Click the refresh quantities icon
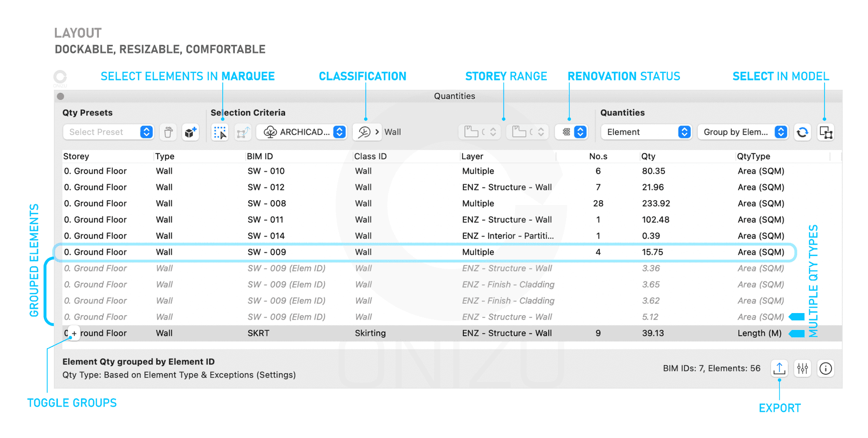868x438 pixels. 802,132
